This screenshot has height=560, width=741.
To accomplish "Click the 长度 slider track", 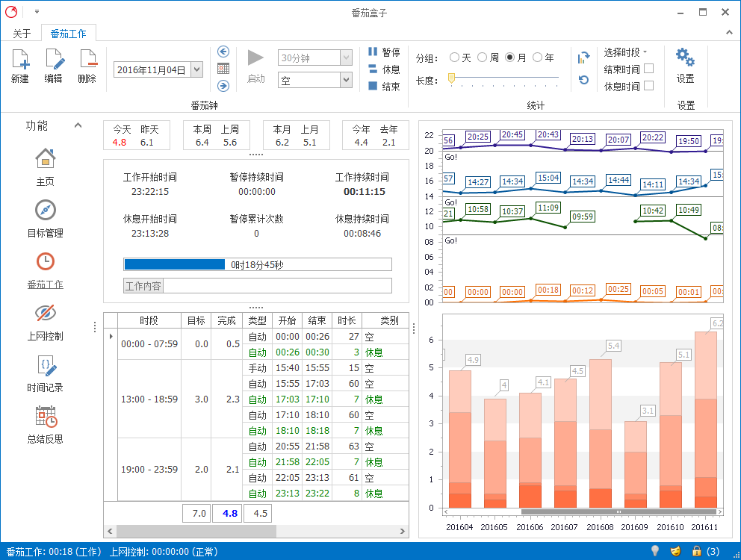I will pyautogui.click(x=504, y=78).
